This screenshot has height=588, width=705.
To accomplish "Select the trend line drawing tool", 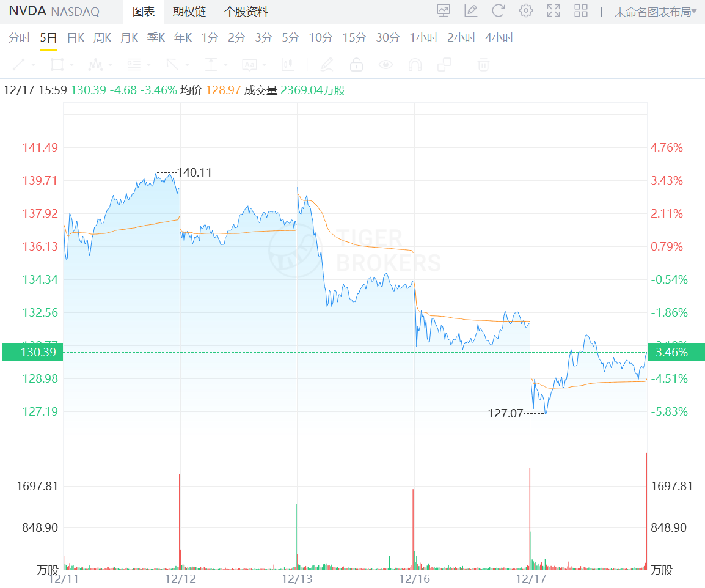I will [x=20, y=65].
